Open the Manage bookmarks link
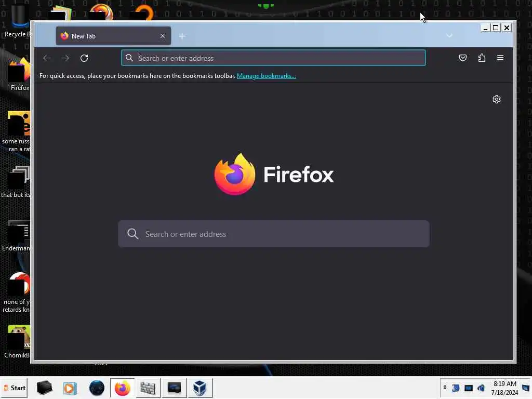This screenshot has width=532, height=399. pyautogui.click(x=267, y=76)
